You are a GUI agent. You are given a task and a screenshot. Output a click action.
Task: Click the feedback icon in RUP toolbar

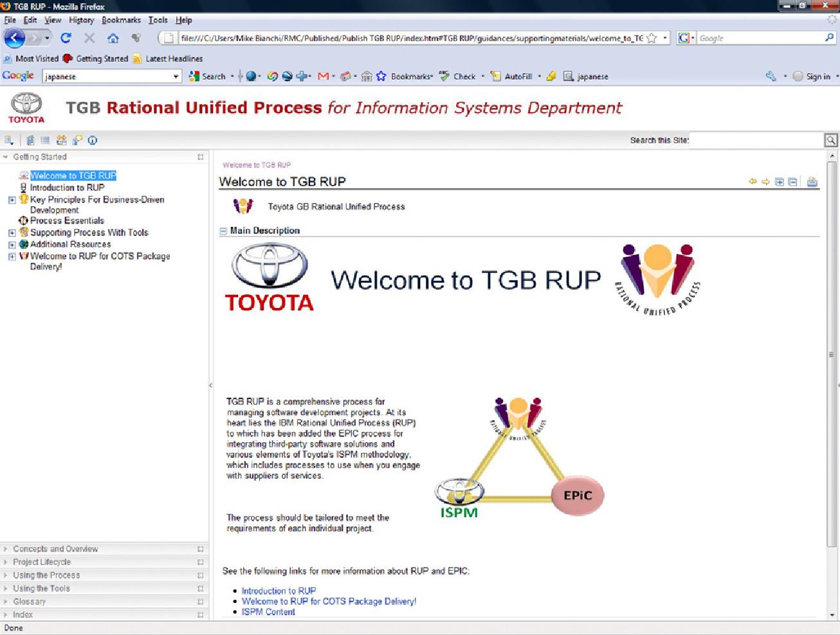coord(77,140)
